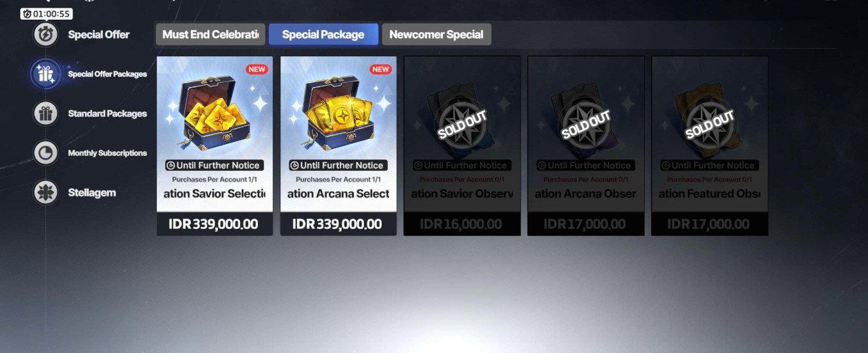The width and height of the screenshot is (868, 353).
Task: Open the Monthly Subscriptions clock icon
Action: (x=45, y=153)
